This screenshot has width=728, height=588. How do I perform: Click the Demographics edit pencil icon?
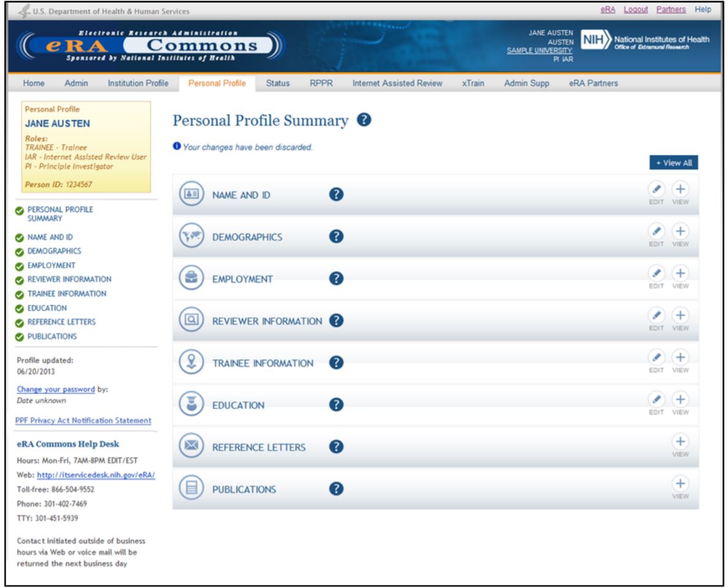click(x=656, y=231)
